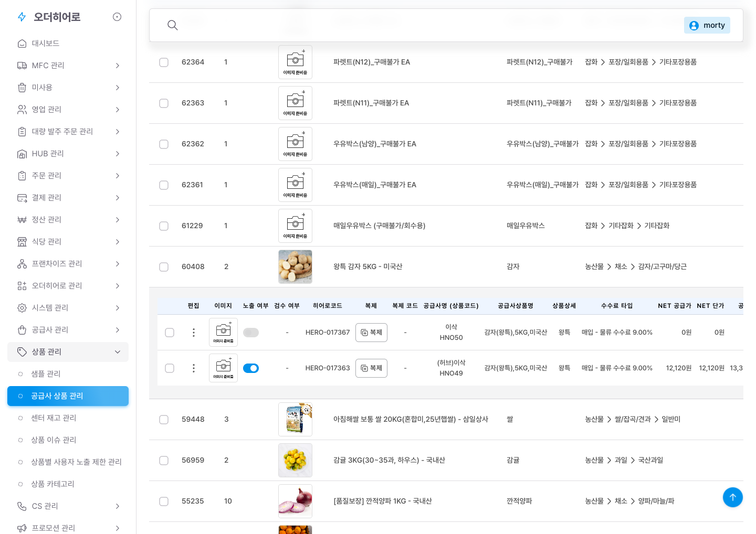This screenshot has width=756, height=534.
Task: Click the 대량 발주 주문 관리 clipboard icon
Action: click(x=22, y=132)
